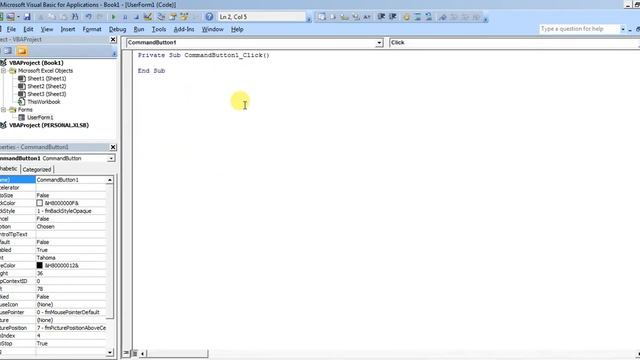Click the BackColor white color swatch

point(40,203)
